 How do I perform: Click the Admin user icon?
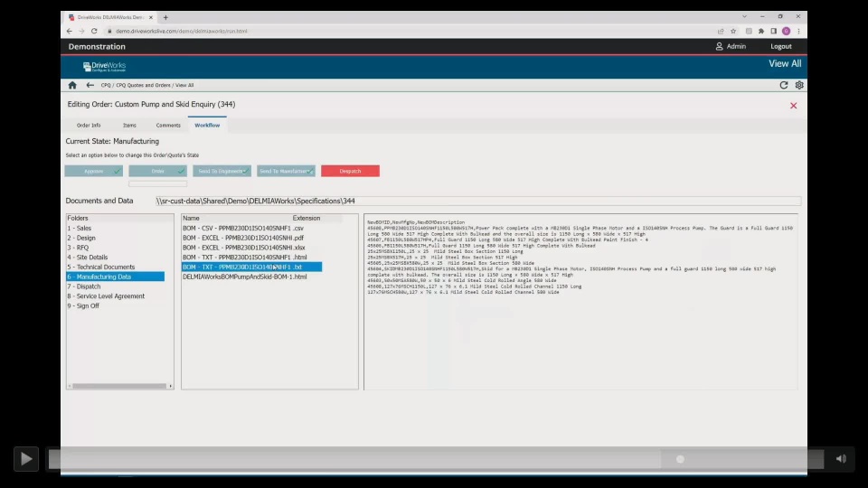pos(719,46)
